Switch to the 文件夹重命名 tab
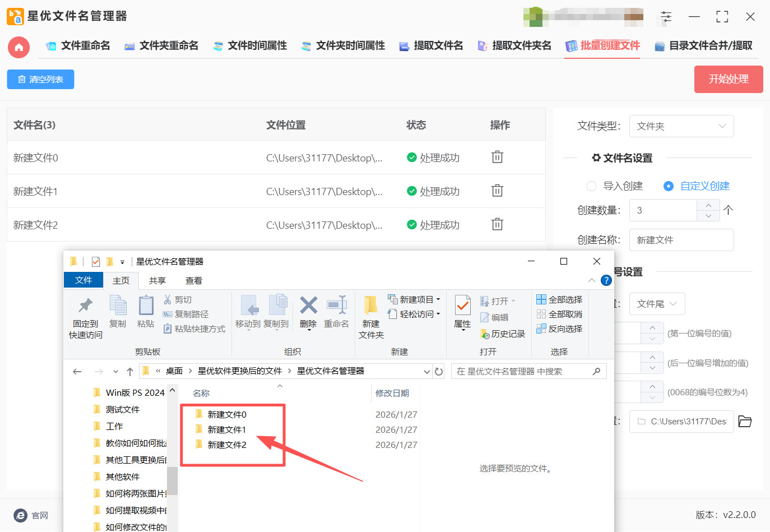 click(x=161, y=46)
